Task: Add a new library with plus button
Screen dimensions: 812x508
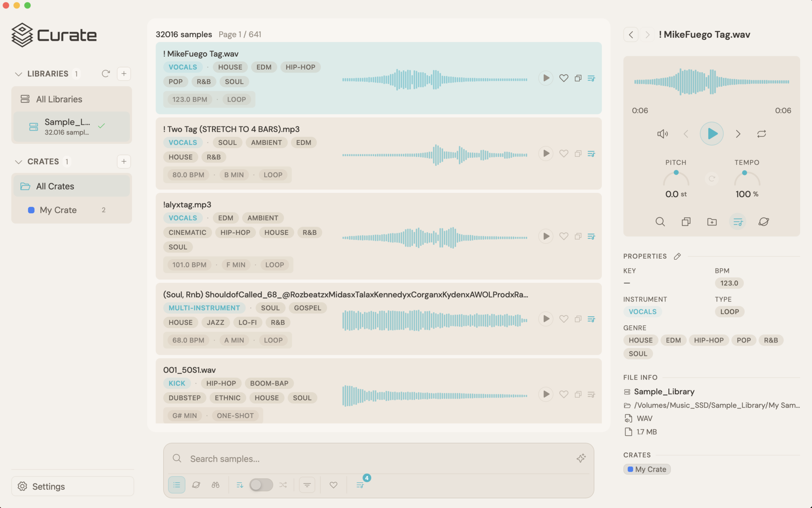Action: click(124, 74)
